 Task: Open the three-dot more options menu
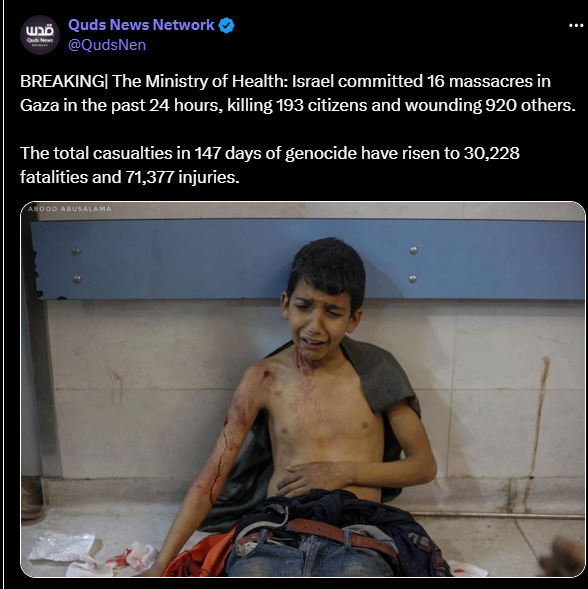point(576,26)
